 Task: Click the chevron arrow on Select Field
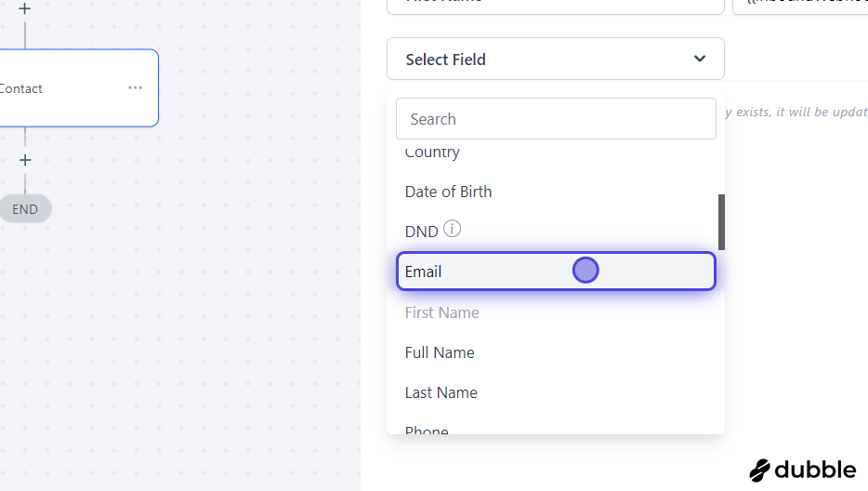tap(700, 59)
